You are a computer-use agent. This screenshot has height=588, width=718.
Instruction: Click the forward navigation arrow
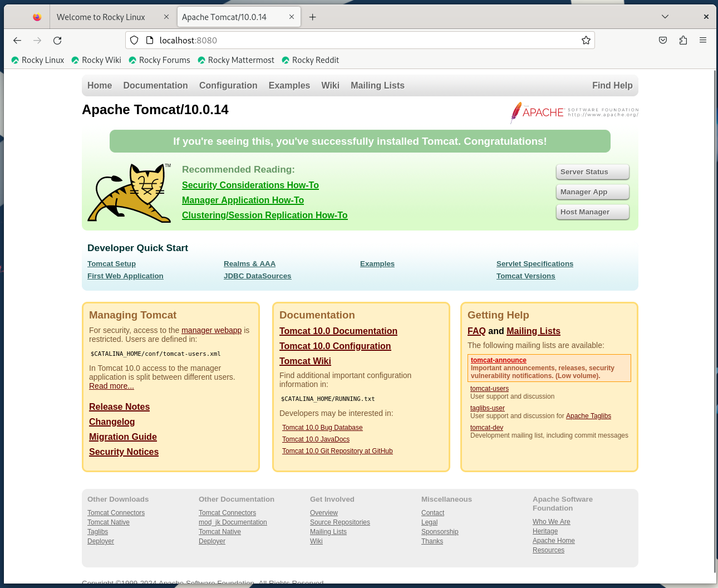click(x=37, y=40)
